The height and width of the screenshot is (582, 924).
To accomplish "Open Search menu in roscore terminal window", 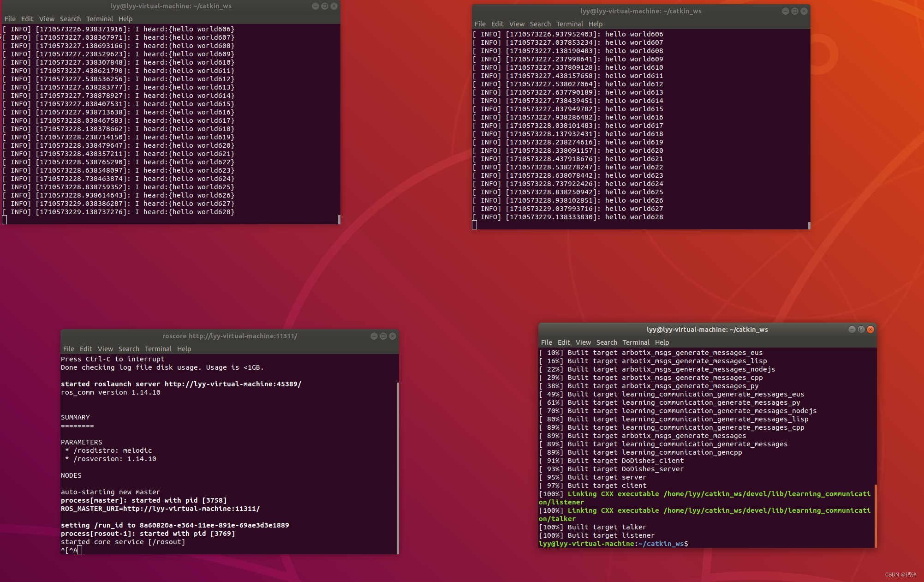I will coord(129,349).
